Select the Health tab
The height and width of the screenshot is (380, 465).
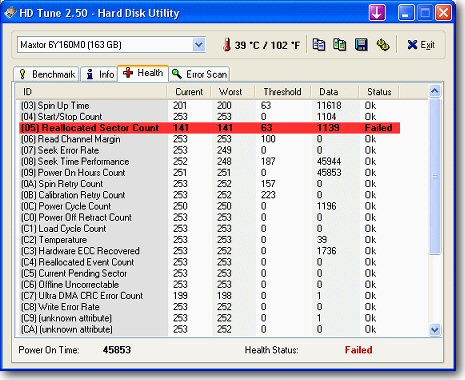click(143, 73)
